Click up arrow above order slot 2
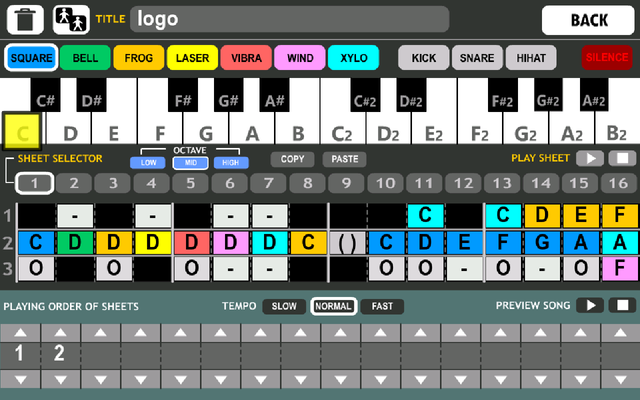Screen dimensions: 640x400 [x=60, y=333]
